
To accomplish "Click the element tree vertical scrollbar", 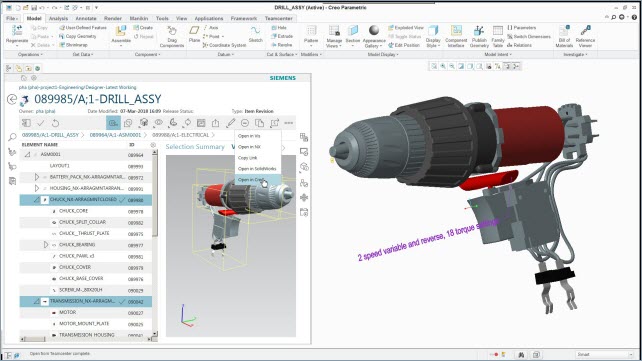I will coord(155,244).
